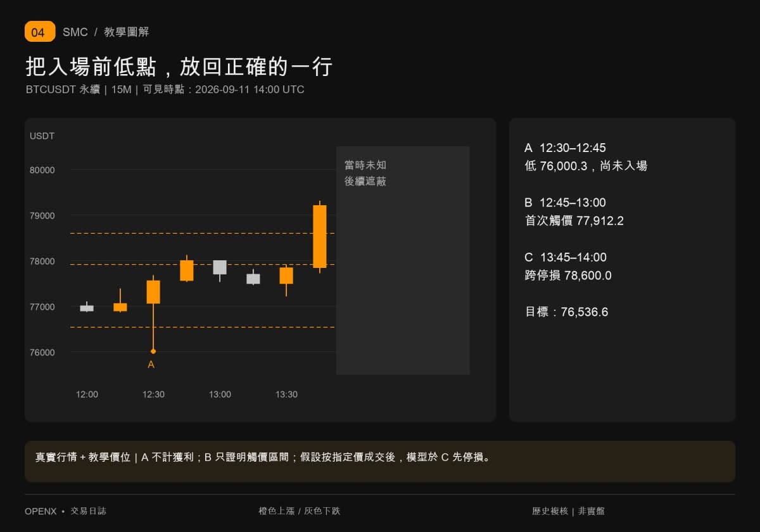Select the gray candle at 13:15

[253, 279]
